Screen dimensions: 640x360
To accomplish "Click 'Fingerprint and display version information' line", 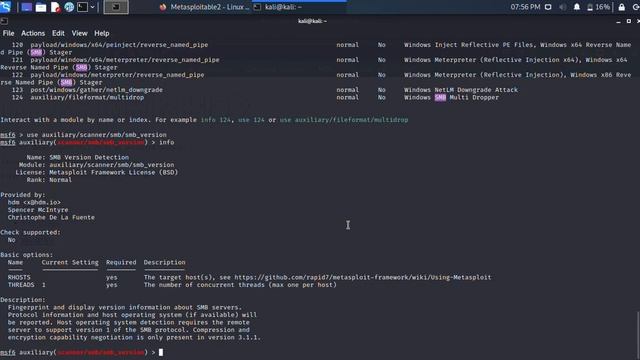I will click(x=124, y=307).
